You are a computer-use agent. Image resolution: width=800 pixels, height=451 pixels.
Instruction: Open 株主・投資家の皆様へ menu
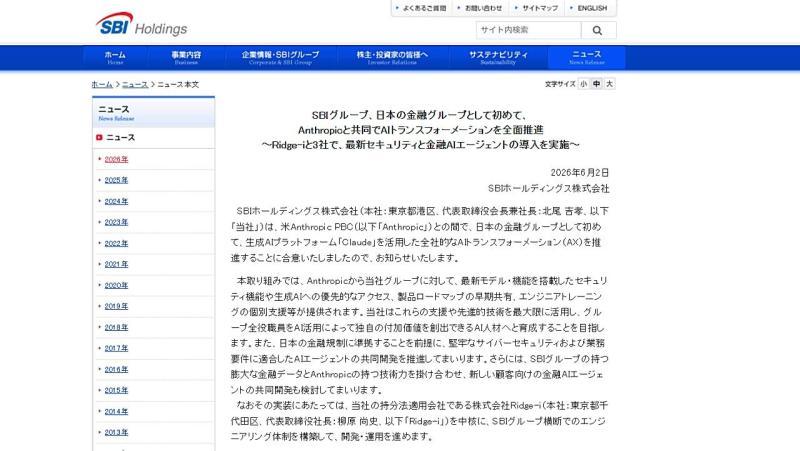[392, 57]
